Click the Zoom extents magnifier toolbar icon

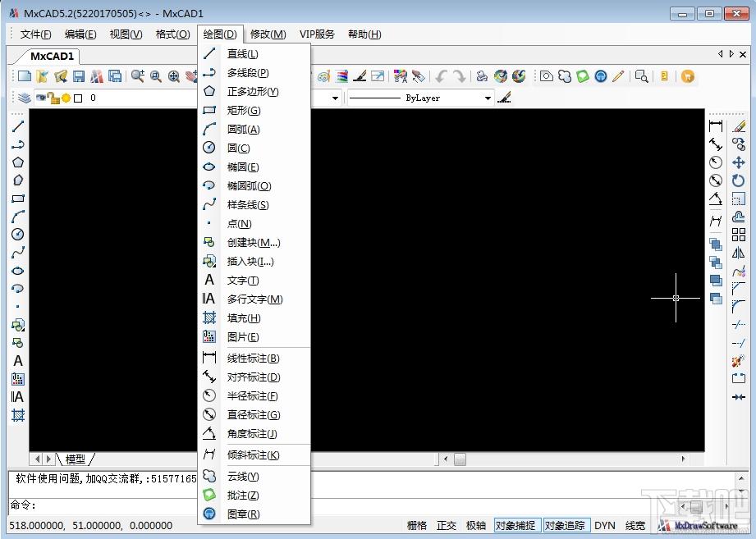[x=174, y=76]
